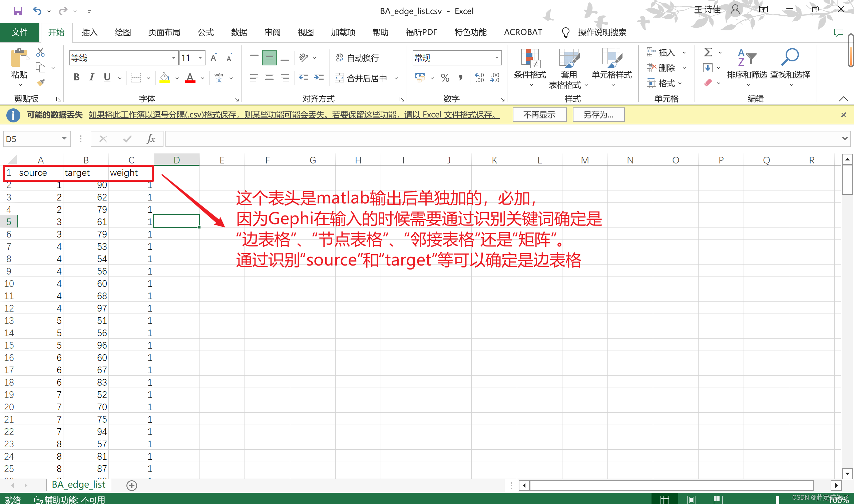
Task: Click 另存为 in the data loss warning
Action: click(598, 114)
